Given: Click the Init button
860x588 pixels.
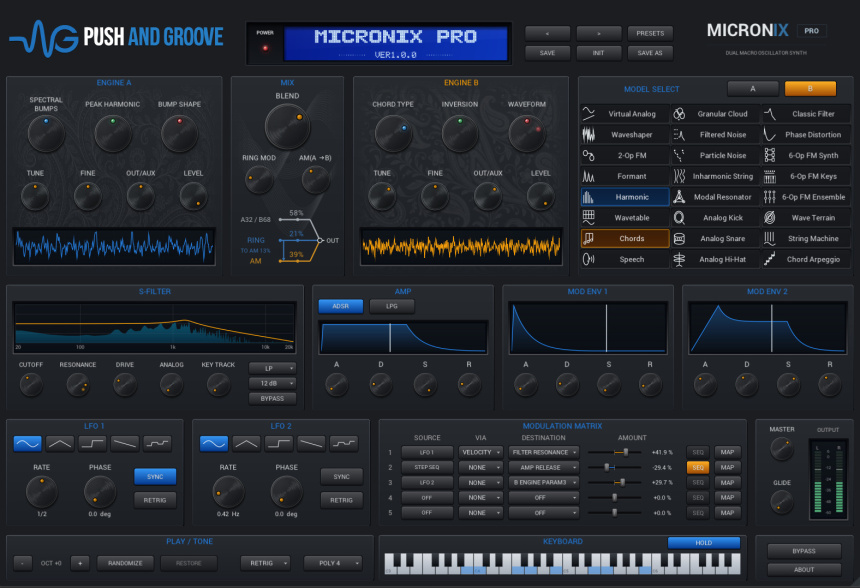Looking at the screenshot, I should (x=598, y=53).
